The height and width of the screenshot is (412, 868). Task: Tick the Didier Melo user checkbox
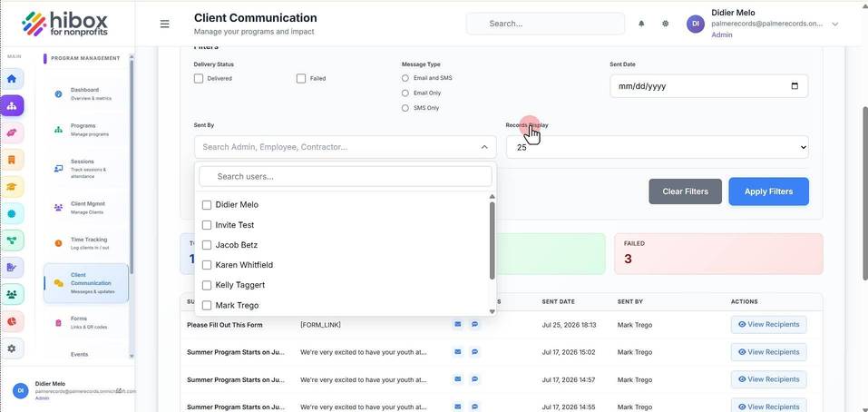coord(207,205)
